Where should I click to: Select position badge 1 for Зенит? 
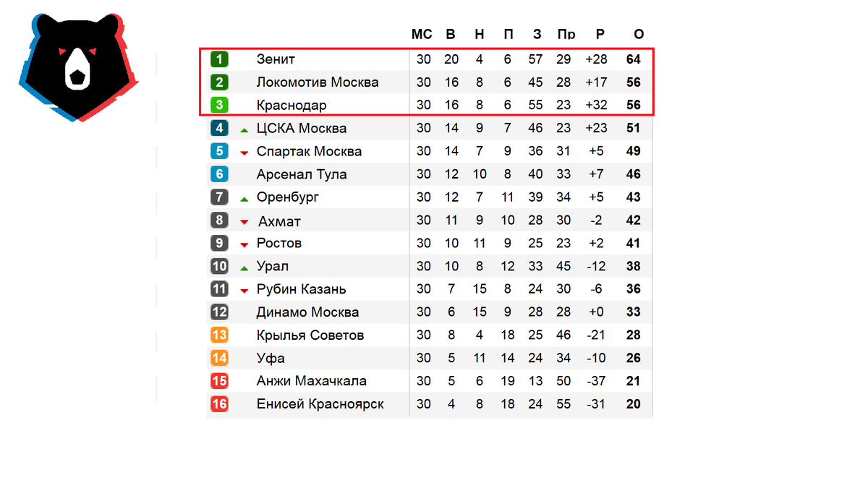(219, 59)
